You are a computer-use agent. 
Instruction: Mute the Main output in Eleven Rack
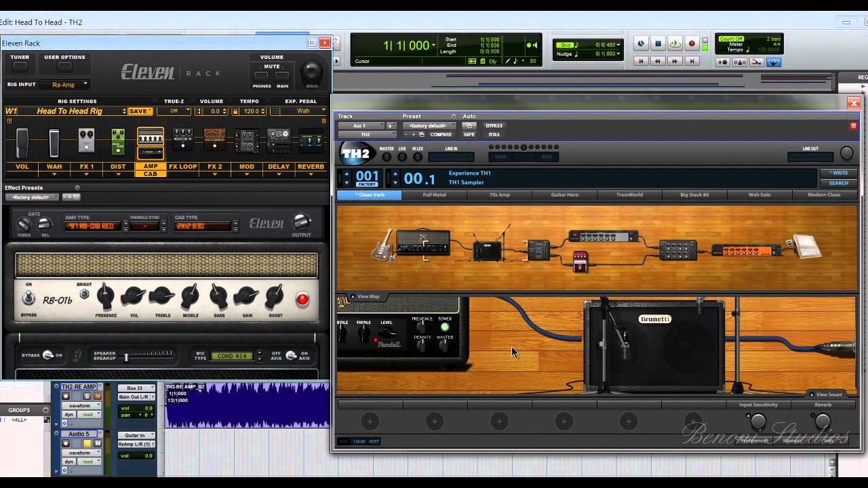282,76
